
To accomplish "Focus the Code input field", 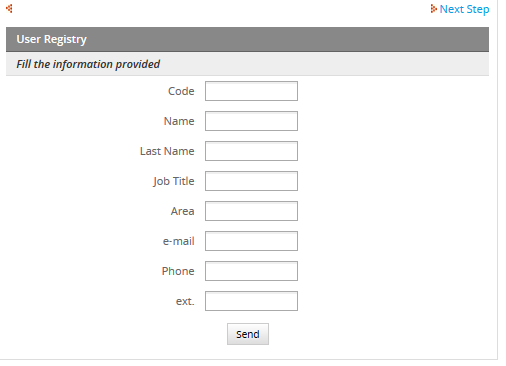I will point(251,91).
